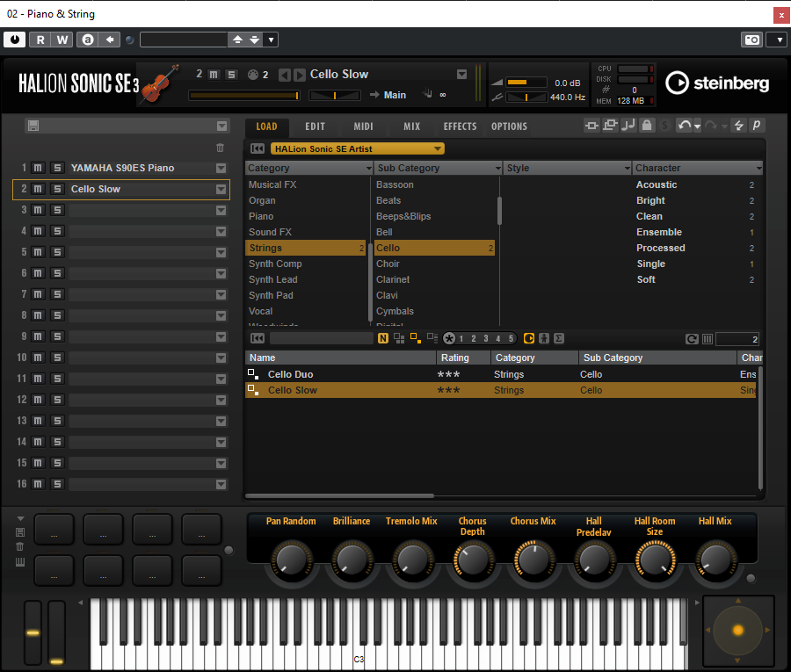
Task: Solo slot 2 Cello Slow
Action: [x=57, y=189]
